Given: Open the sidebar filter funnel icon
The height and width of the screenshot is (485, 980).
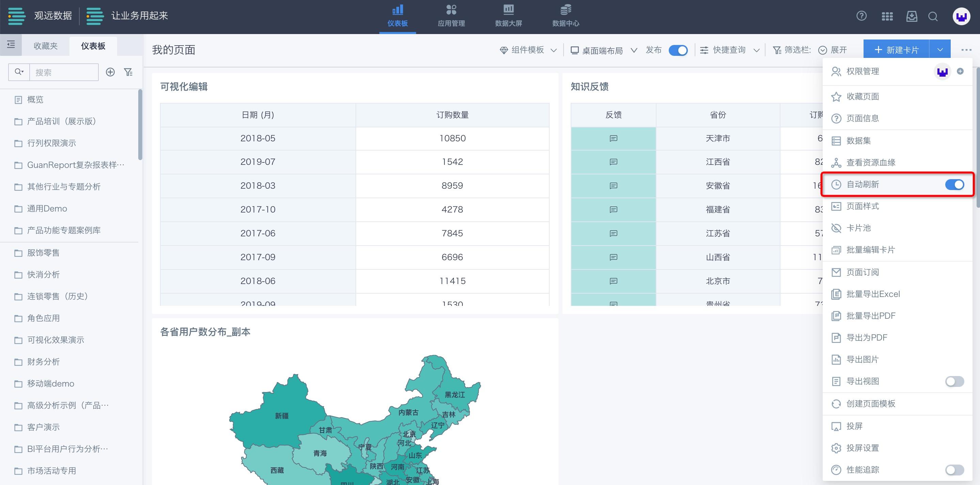Looking at the screenshot, I should tap(129, 72).
